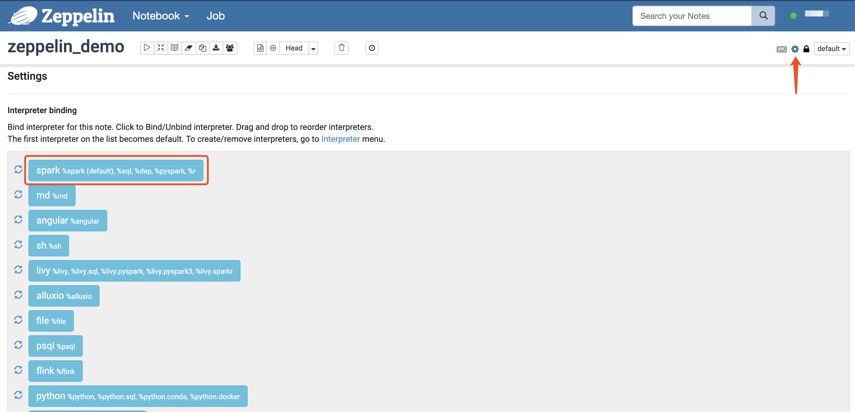Restart the alluxio interpreter refresh icon
The width and height of the screenshot is (855, 412).
(18, 295)
